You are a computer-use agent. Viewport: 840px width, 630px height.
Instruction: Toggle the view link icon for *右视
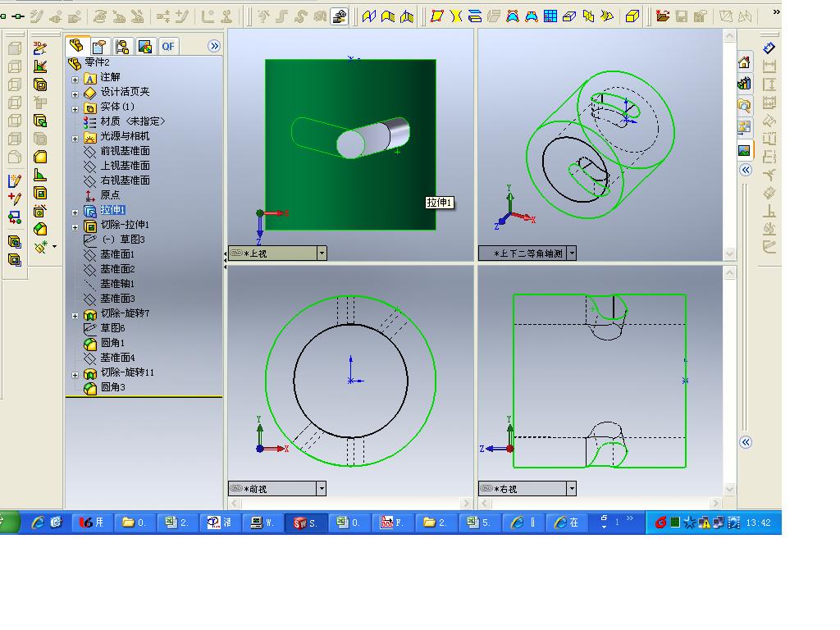pos(486,488)
